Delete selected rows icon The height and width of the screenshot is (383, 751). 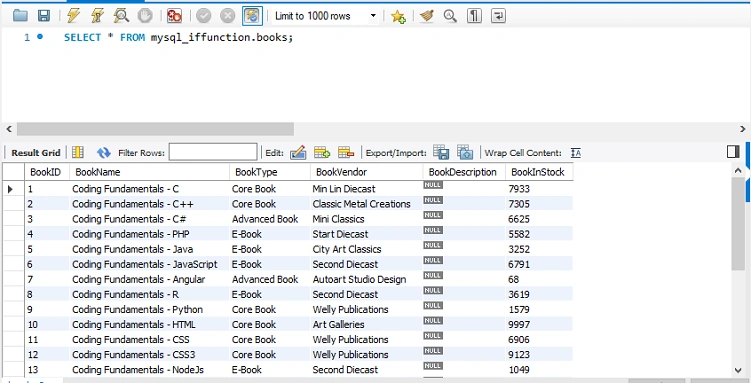coord(346,152)
